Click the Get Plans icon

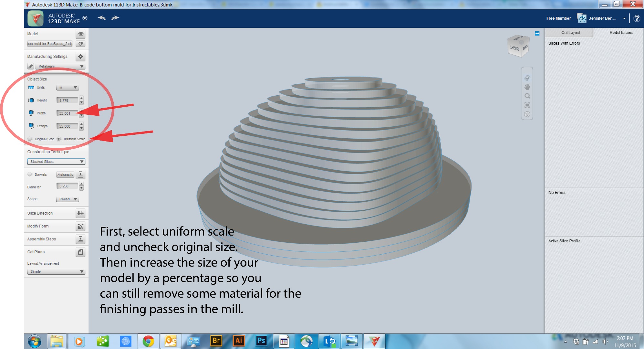[x=80, y=252]
